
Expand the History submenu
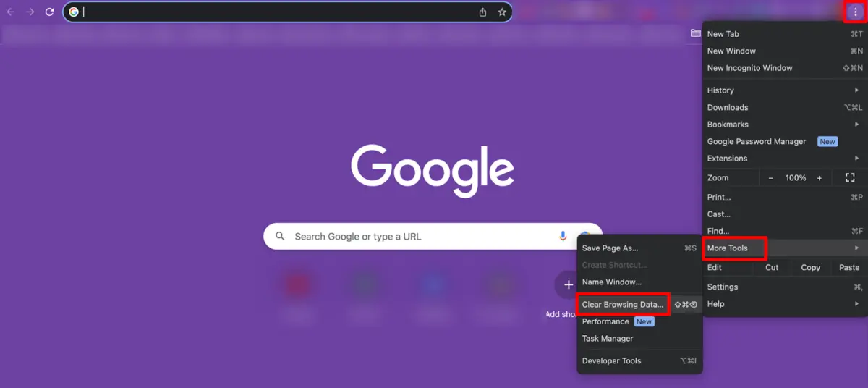[785, 90]
